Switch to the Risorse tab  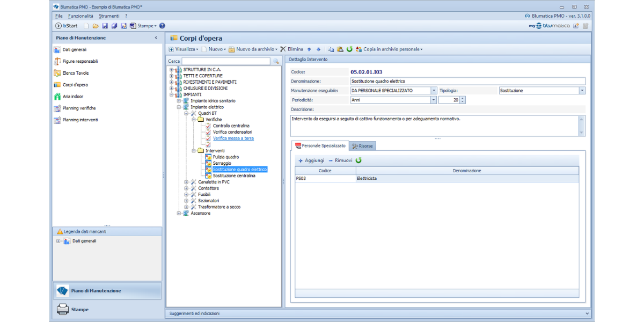363,146
